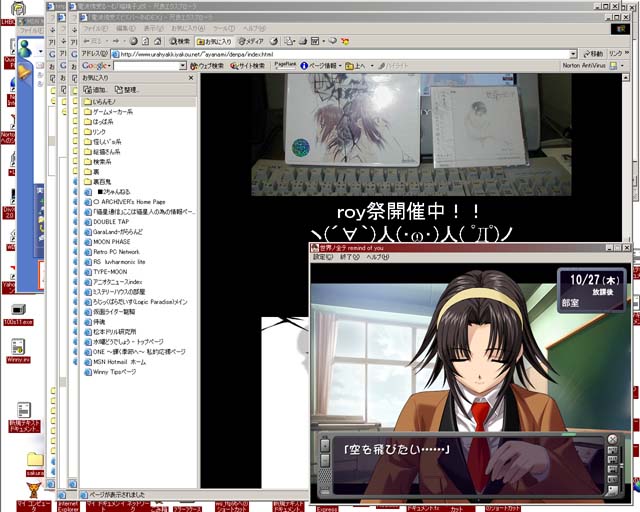The image size is (640, 512).
Task: Open 終了(X) menu in the game window
Action: [350, 257]
